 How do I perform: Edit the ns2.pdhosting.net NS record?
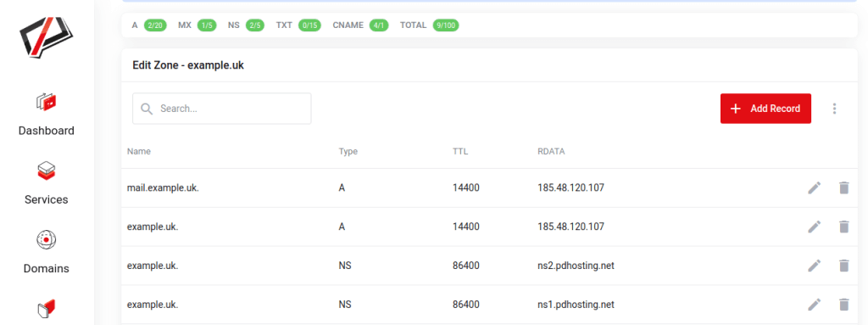coord(814,266)
